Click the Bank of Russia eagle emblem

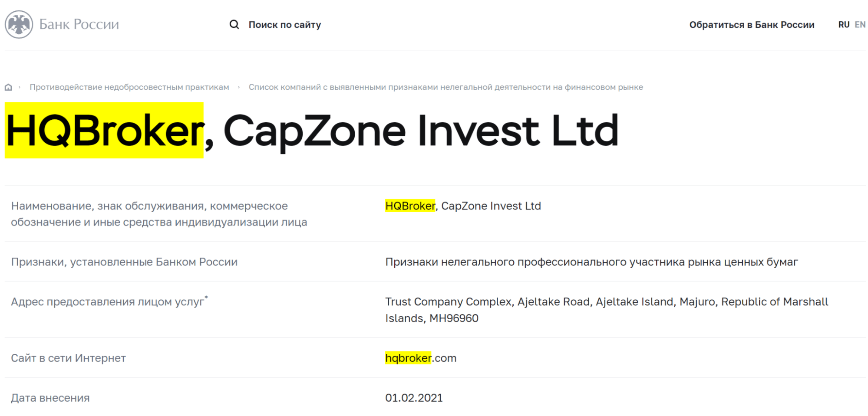19,24
